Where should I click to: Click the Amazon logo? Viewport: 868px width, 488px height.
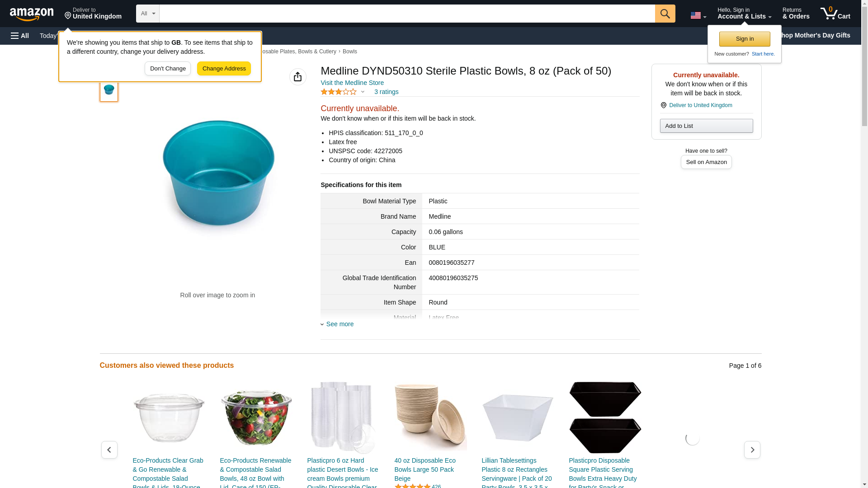[x=32, y=14]
